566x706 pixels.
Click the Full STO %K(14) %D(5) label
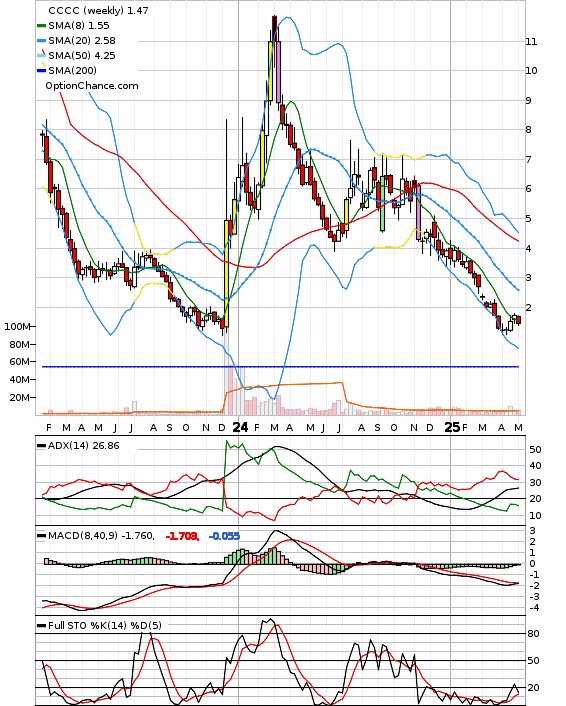[x=104, y=625]
